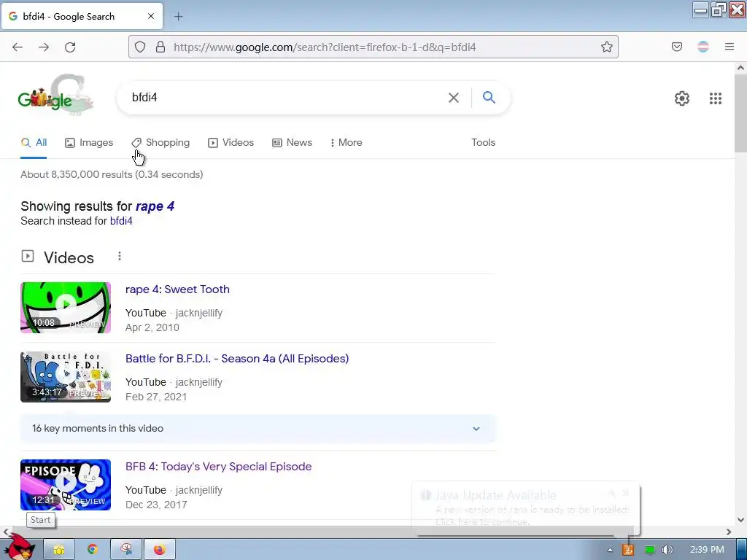Switch to the News results tab
747x560 pixels.
pyautogui.click(x=292, y=142)
